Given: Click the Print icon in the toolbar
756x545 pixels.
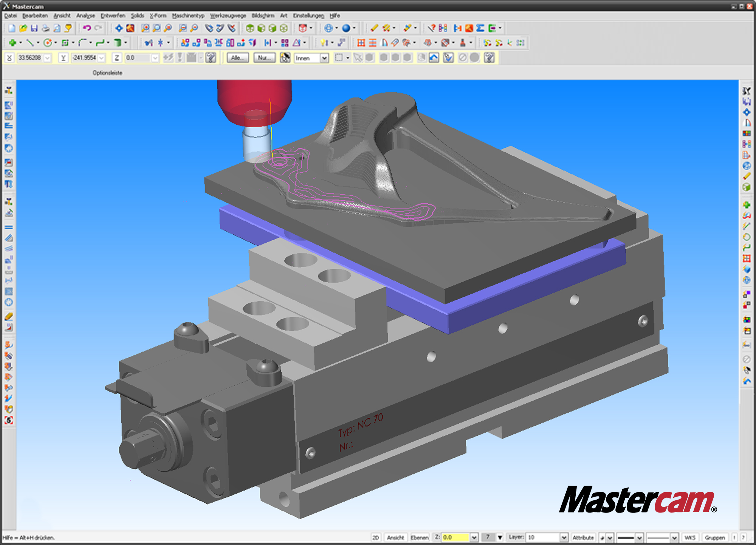Looking at the screenshot, I should 45,28.
